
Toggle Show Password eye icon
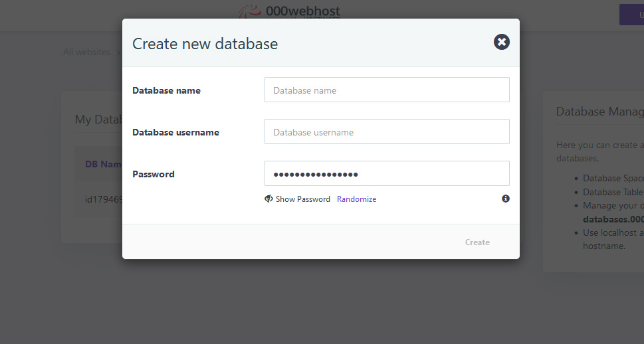tap(268, 199)
